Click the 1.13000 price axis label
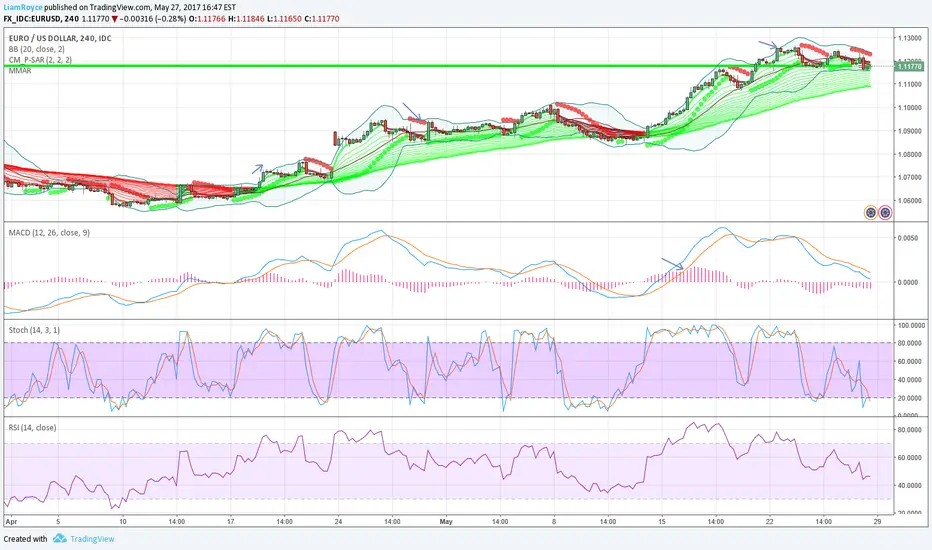 pos(909,38)
